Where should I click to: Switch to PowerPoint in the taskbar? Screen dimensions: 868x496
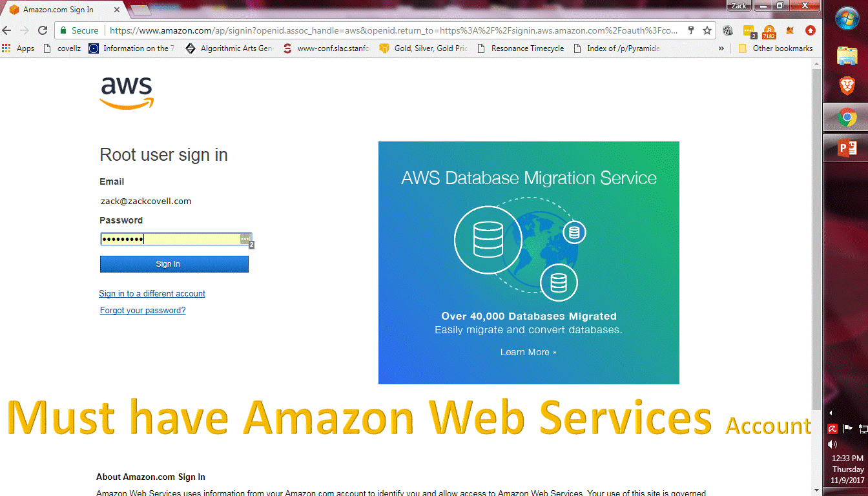click(847, 149)
